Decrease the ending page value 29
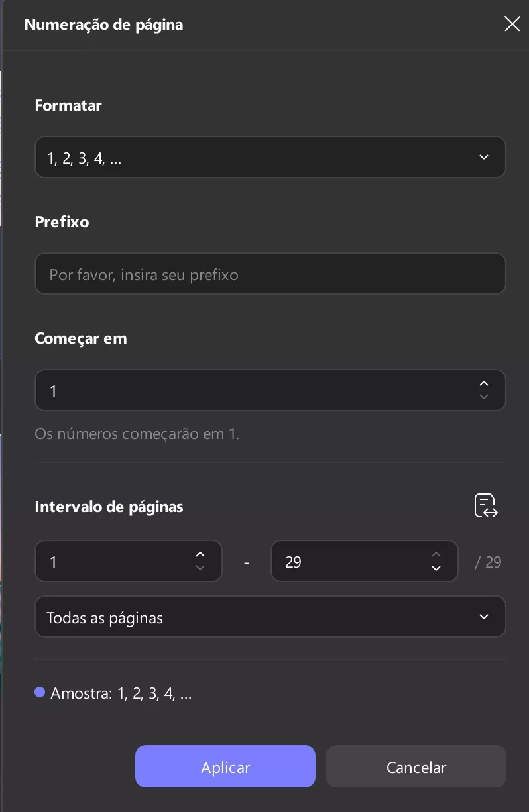Image resolution: width=529 pixels, height=812 pixels. (x=436, y=568)
